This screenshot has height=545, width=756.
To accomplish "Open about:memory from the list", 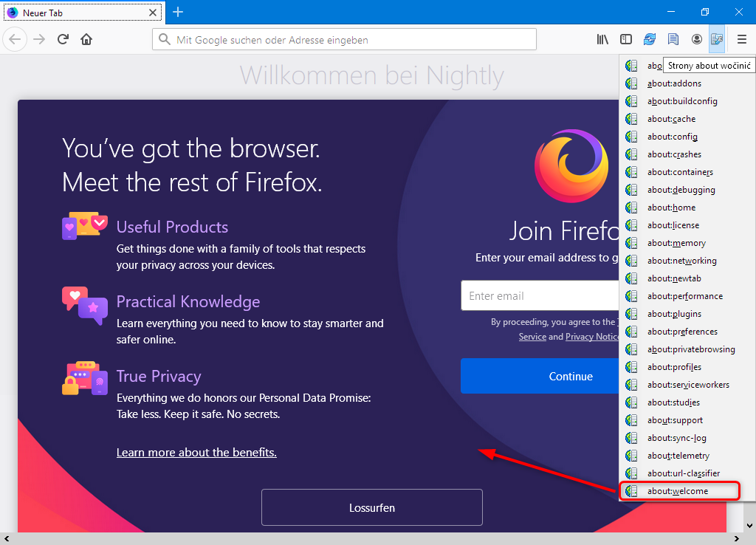I will 687,243.
